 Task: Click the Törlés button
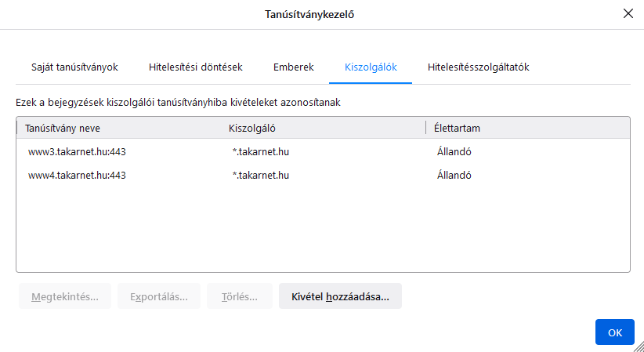[x=240, y=296]
